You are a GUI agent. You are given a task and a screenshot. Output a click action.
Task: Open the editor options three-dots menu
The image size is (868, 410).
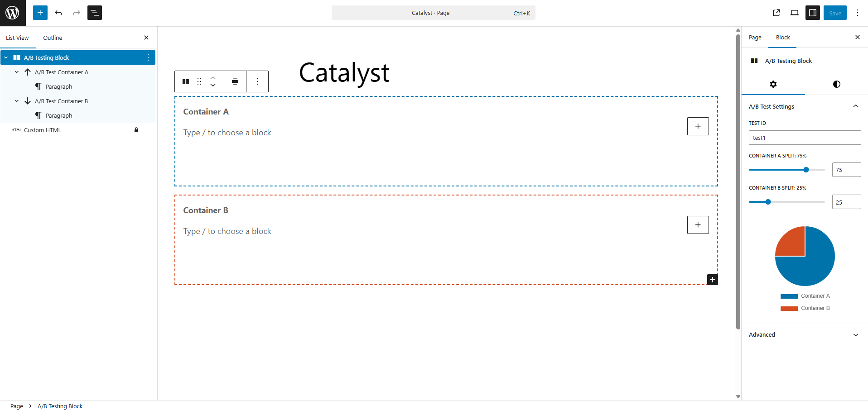(x=858, y=13)
